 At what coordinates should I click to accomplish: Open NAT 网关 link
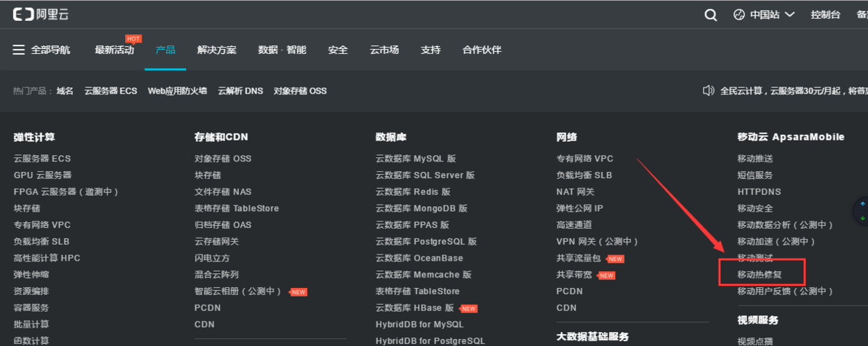tap(575, 192)
